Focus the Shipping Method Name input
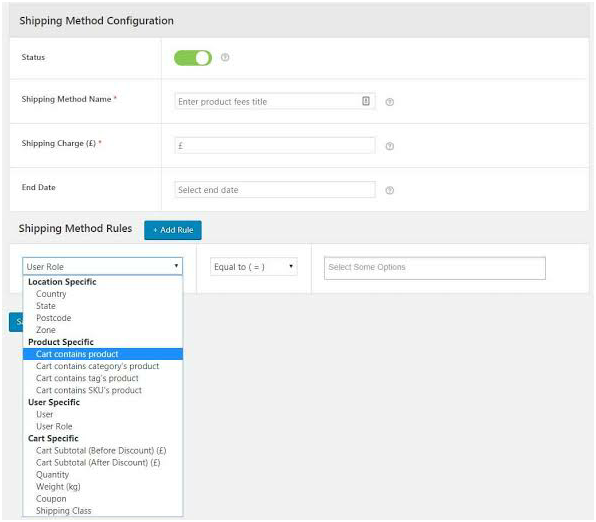This screenshot has height=522, width=596. (x=275, y=102)
